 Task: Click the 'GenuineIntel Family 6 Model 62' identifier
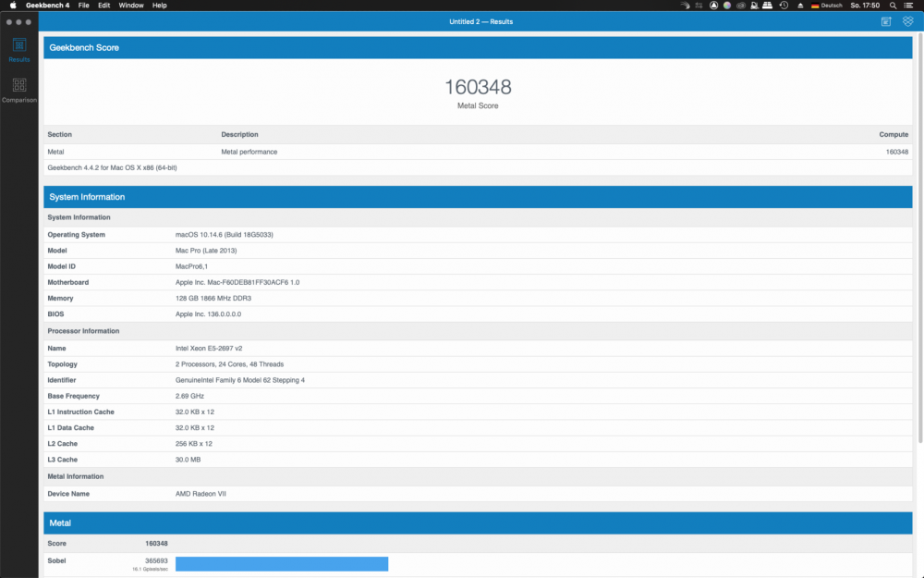tap(240, 380)
